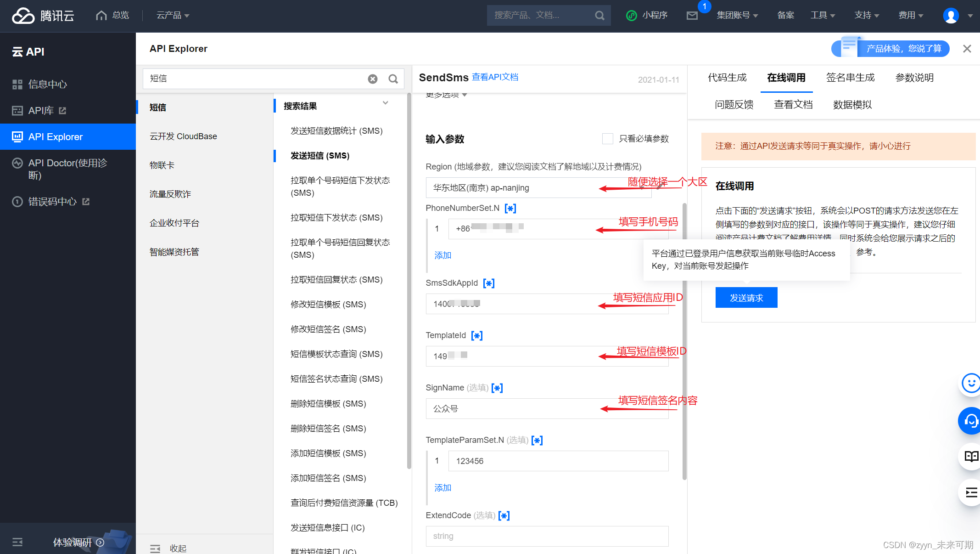Select the 云开发 CloudBase category

click(x=183, y=136)
